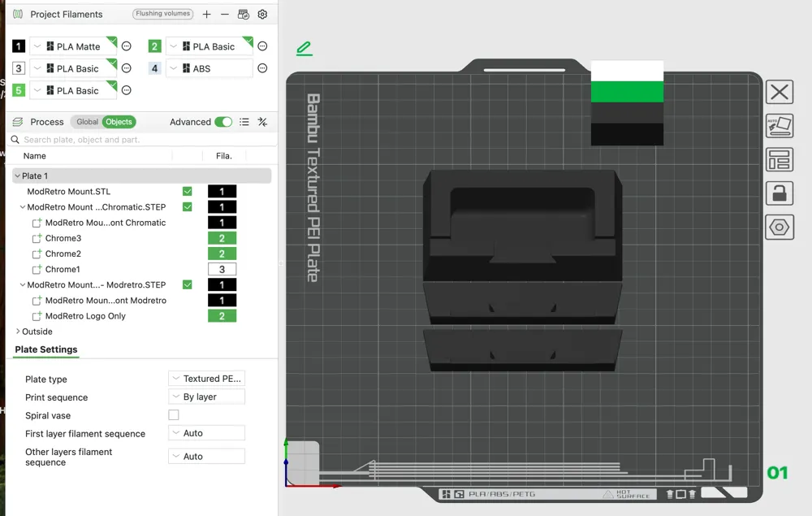The width and height of the screenshot is (812, 516).
Task: Open options for filament 1 PLA Matte
Action: pos(127,46)
